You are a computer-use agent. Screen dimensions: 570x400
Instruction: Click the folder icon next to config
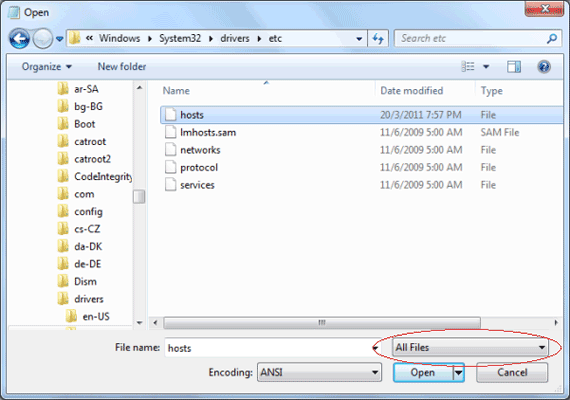click(63, 211)
